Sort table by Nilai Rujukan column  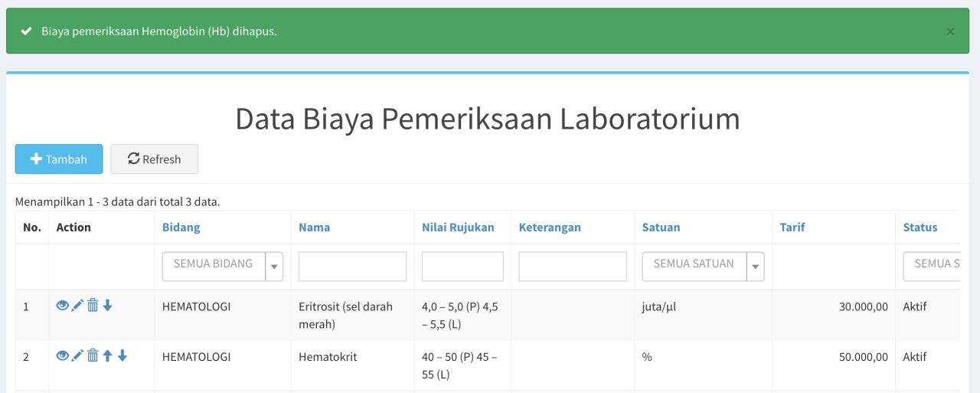point(458,228)
